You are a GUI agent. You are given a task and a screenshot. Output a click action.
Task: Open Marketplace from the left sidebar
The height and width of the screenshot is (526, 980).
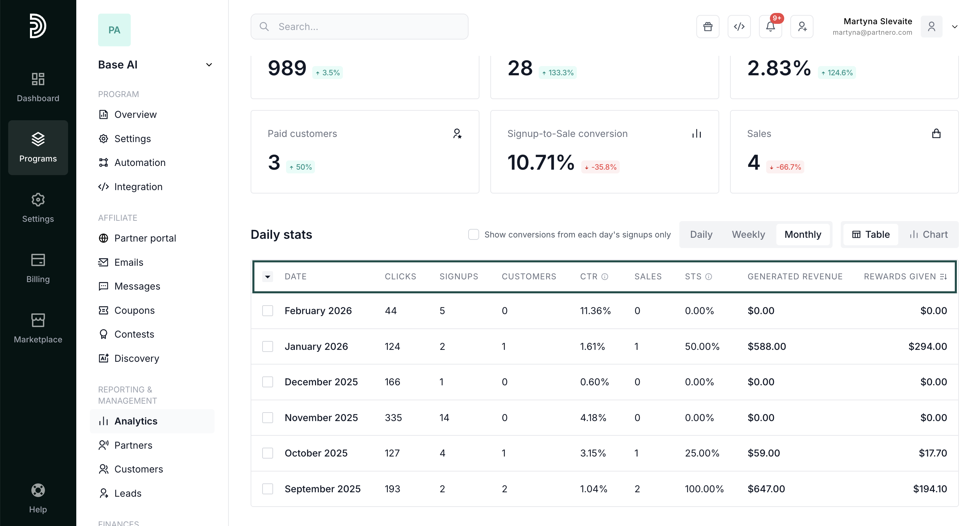point(38,328)
